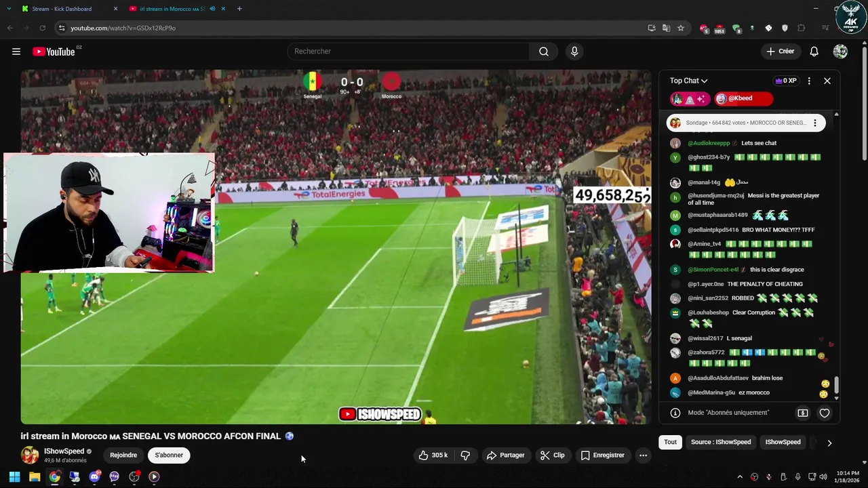Save video with Enregistrer
Image resolution: width=868 pixels, height=488 pixels.
[x=603, y=455]
